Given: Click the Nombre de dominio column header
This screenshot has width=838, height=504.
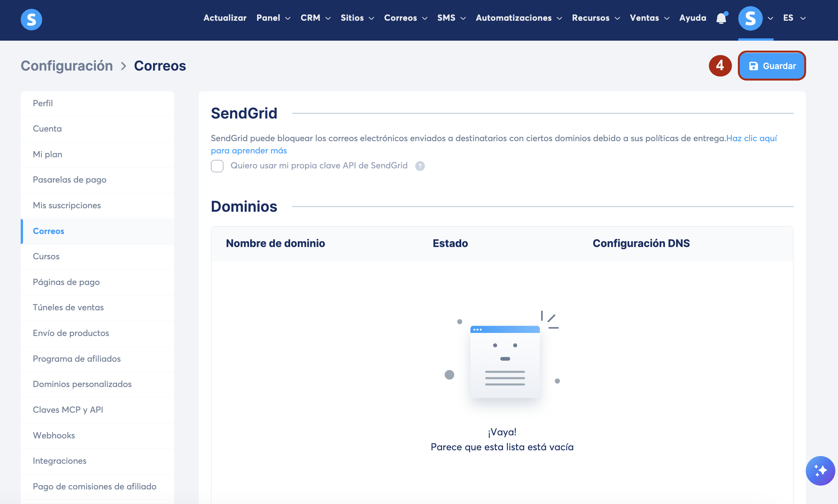Looking at the screenshot, I should pyautogui.click(x=275, y=244).
